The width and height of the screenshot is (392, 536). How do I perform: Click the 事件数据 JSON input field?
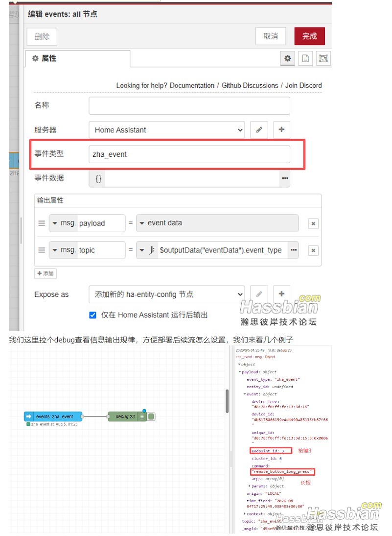[192, 178]
